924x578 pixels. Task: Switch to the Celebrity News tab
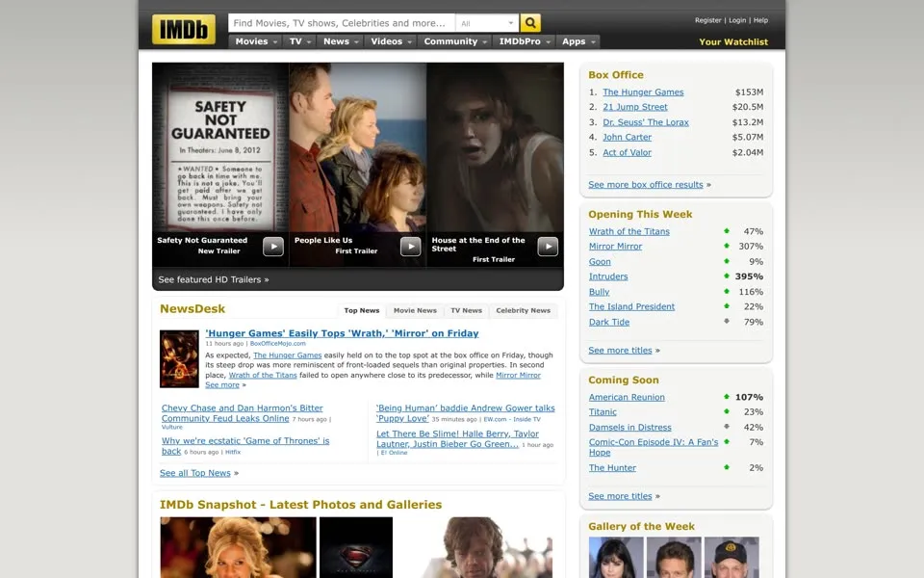pyautogui.click(x=524, y=310)
